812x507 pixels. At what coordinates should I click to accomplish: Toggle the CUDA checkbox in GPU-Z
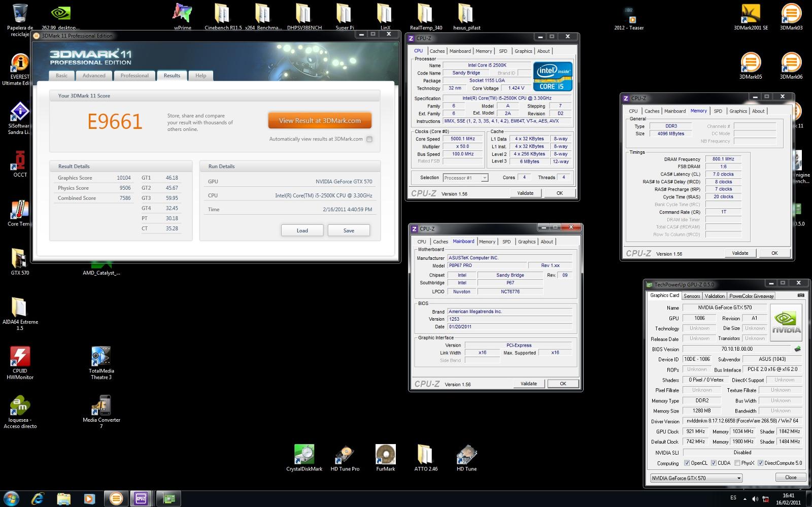[x=714, y=463]
